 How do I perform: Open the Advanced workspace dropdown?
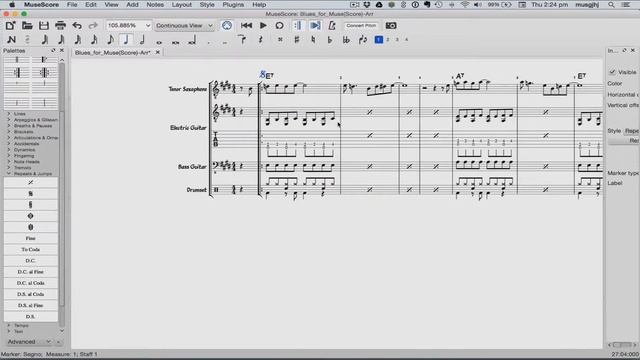tap(29, 342)
